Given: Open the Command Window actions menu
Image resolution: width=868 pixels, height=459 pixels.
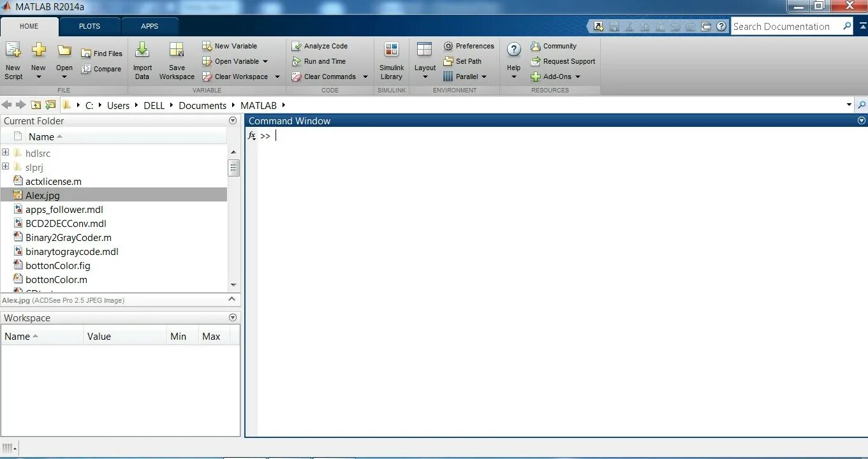Looking at the screenshot, I should [862, 120].
